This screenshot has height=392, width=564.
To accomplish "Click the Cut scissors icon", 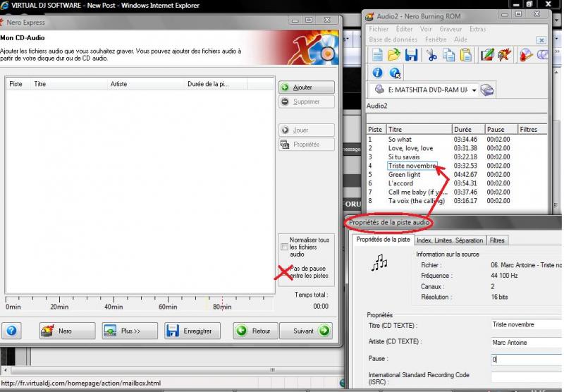I will coord(431,55).
